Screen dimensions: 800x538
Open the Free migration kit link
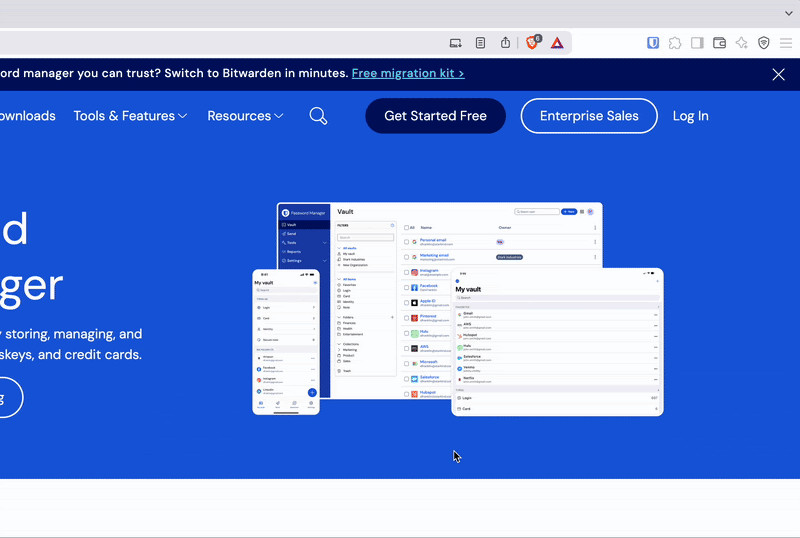pyautogui.click(x=408, y=73)
